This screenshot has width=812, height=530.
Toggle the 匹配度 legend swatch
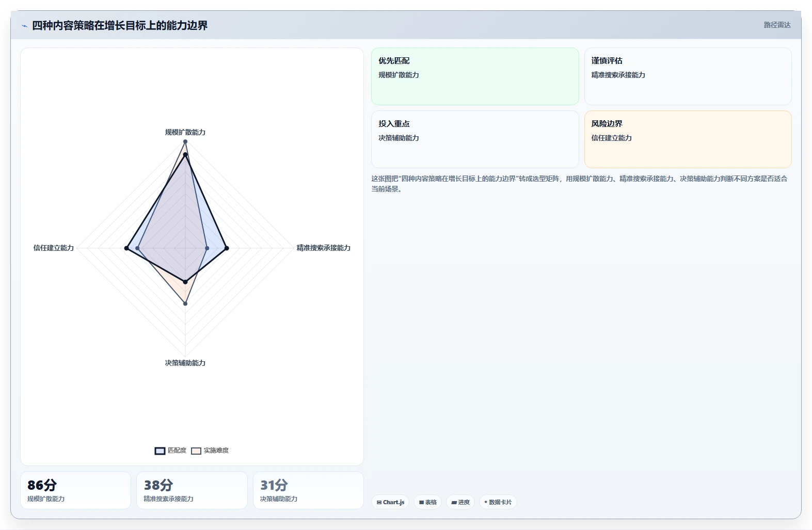(x=160, y=451)
